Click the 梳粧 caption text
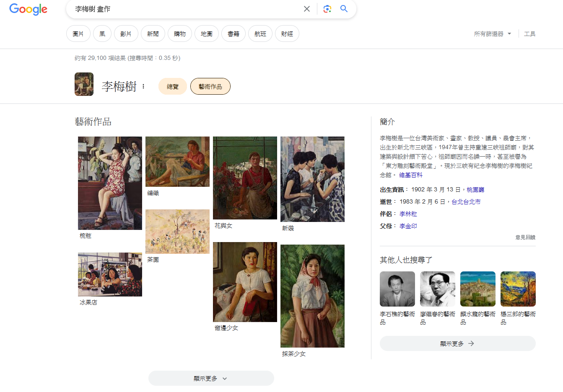The image size is (563, 392). click(86, 236)
